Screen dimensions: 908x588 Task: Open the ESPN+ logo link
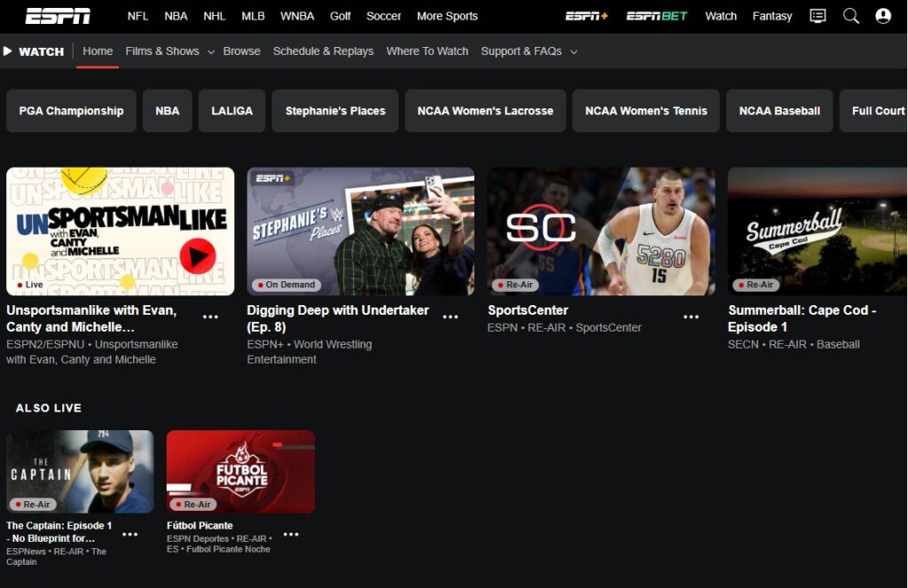tap(587, 16)
